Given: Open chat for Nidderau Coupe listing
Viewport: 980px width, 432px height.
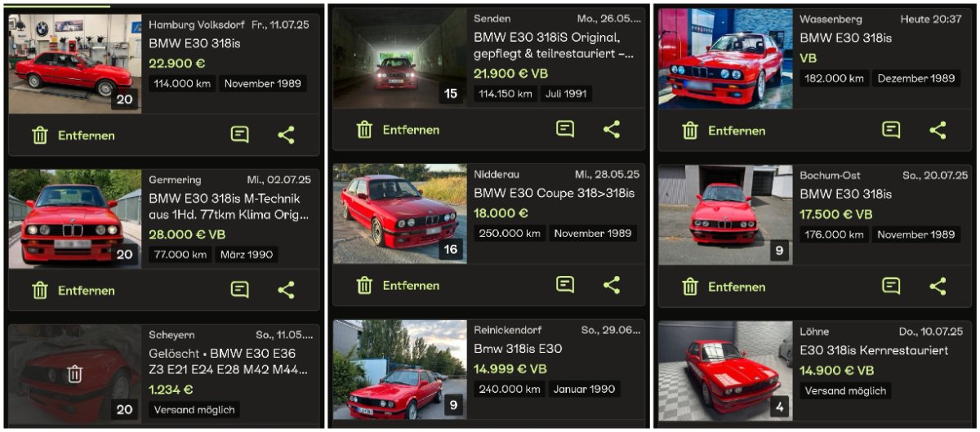Looking at the screenshot, I should pyautogui.click(x=565, y=285).
